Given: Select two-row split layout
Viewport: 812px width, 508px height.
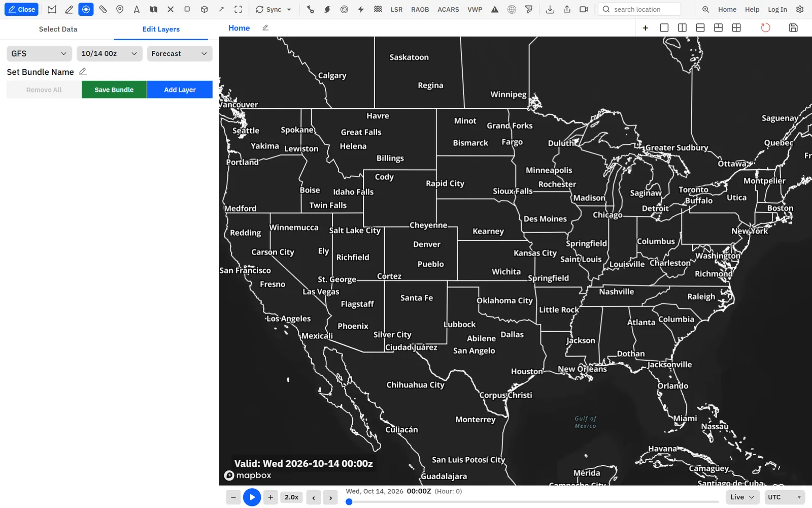Looking at the screenshot, I should pos(700,28).
